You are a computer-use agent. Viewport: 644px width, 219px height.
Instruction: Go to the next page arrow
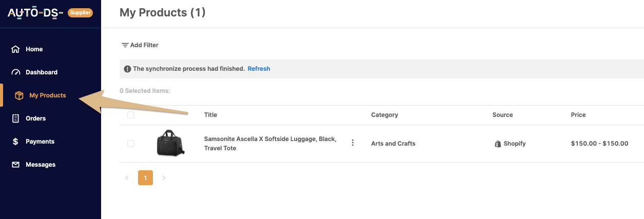click(164, 178)
